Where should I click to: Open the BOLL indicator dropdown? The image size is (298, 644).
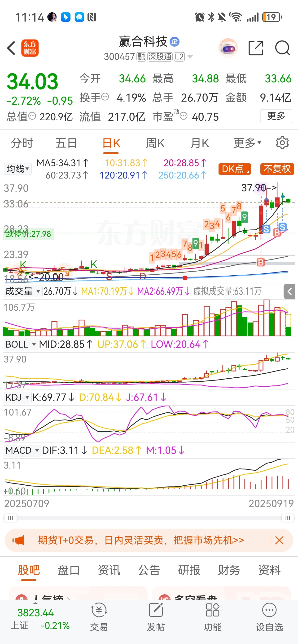[x=21, y=344]
